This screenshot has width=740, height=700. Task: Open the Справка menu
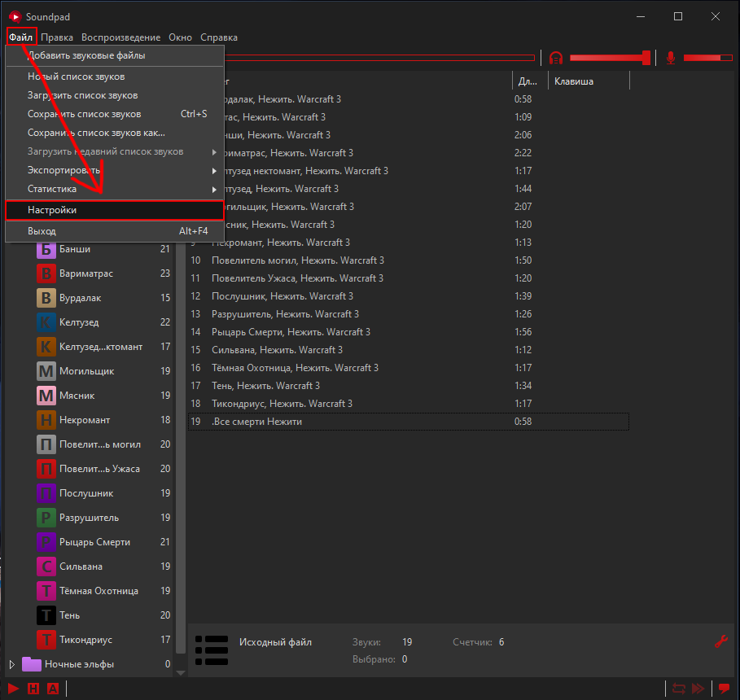[x=219, y=37]
